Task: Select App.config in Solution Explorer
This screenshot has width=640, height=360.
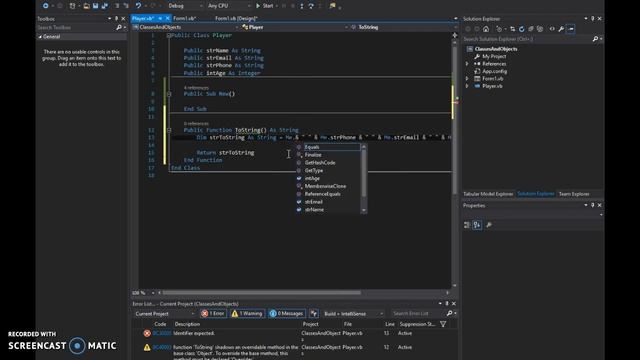Action: pos(494,71)
